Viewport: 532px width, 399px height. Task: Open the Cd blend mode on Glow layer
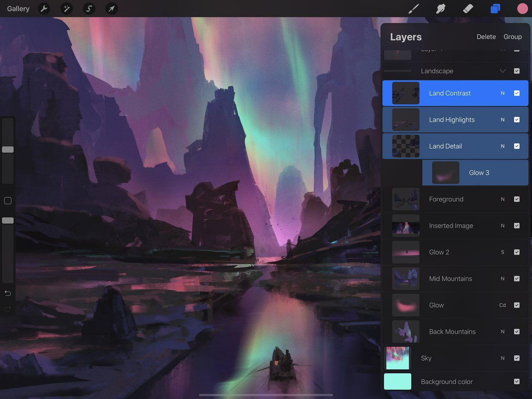click(502, 305)
